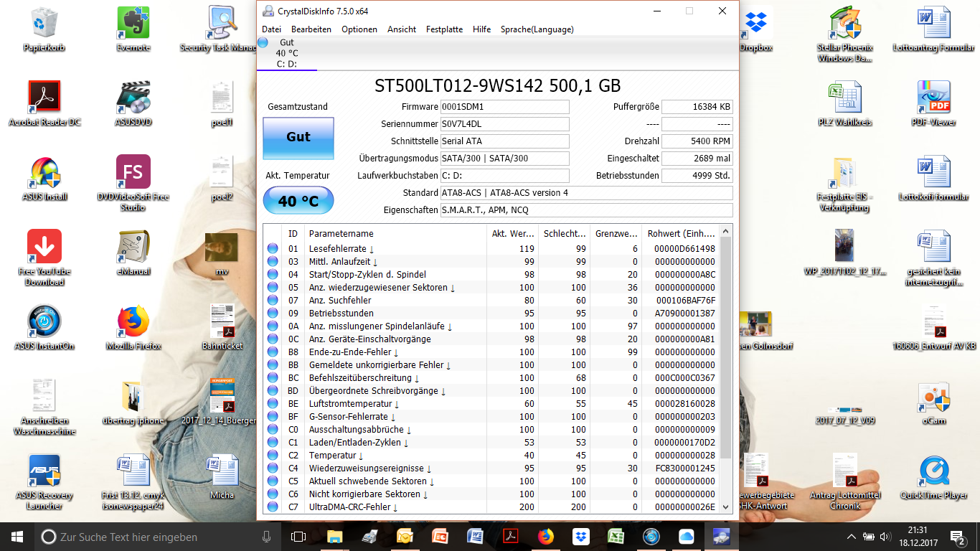Click the Firmware field 0001SDM1
This screenshot has width=980, height=551.
(x=504, y=107)
